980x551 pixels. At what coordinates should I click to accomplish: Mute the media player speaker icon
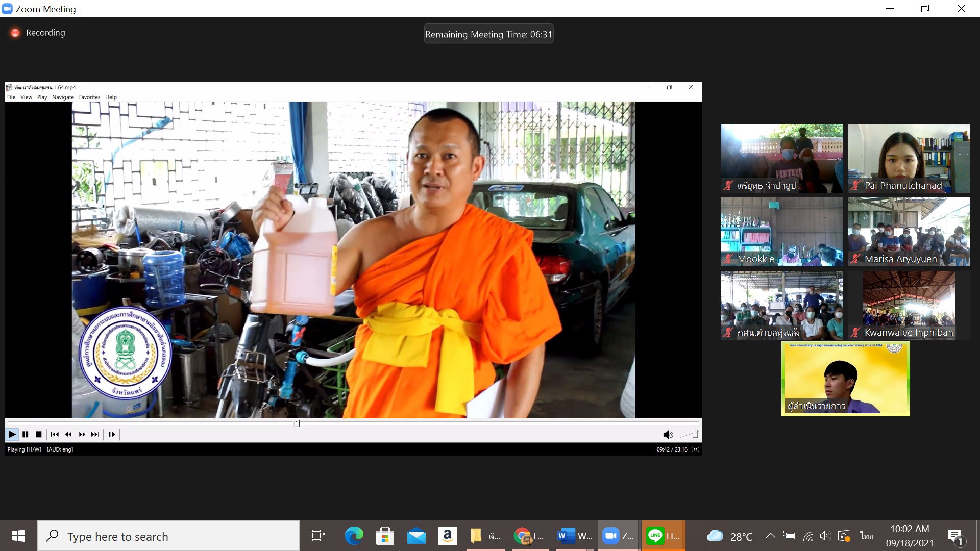pos(667,434)
